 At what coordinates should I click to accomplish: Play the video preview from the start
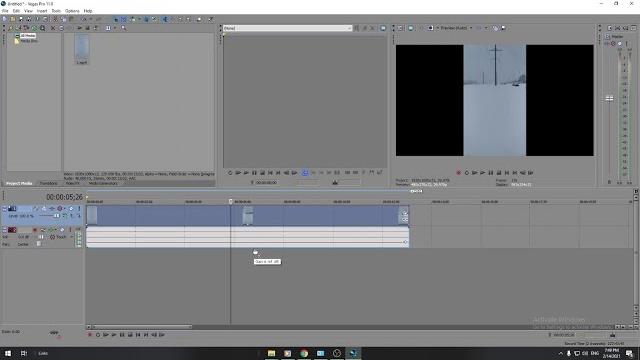click(x=475, y=173)
